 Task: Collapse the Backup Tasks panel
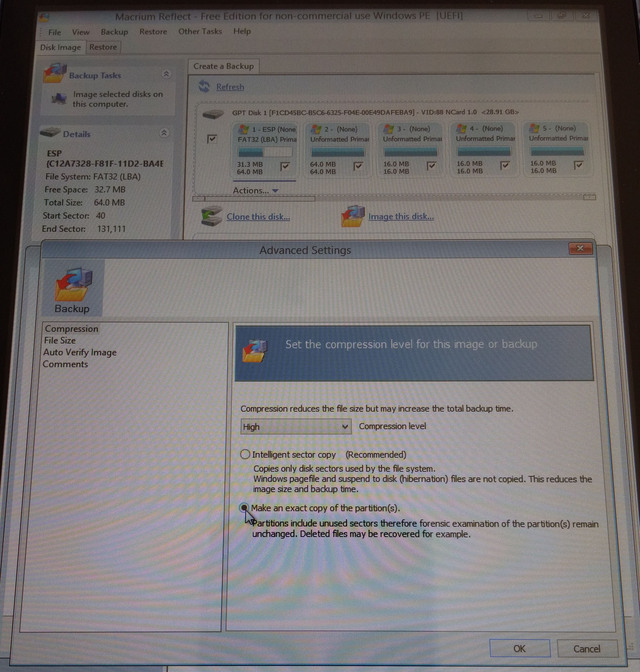click(166, 74)
